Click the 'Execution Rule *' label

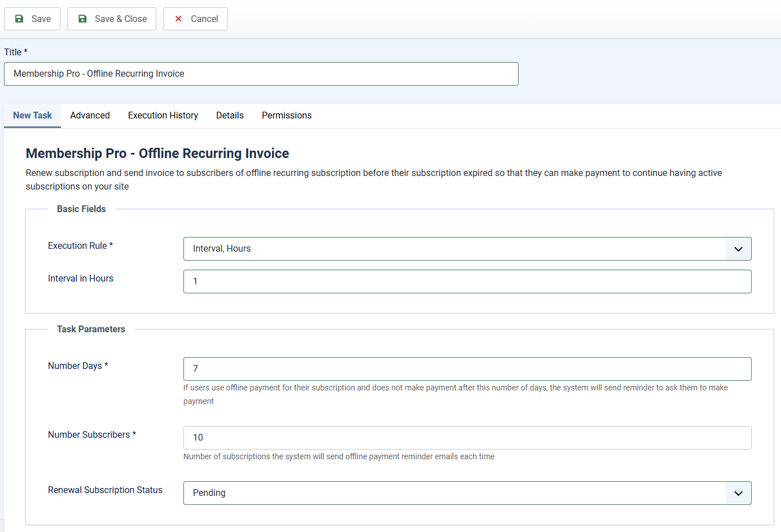tap(81, 245)
